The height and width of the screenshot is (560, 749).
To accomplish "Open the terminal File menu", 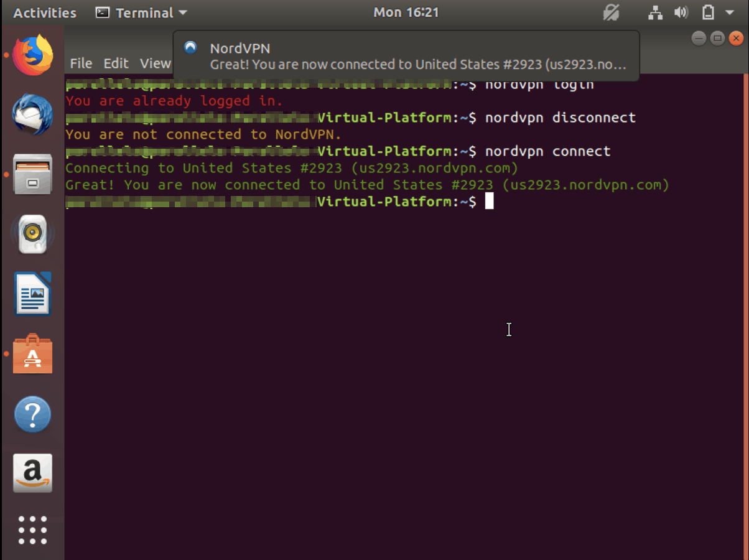I will 81,63.
